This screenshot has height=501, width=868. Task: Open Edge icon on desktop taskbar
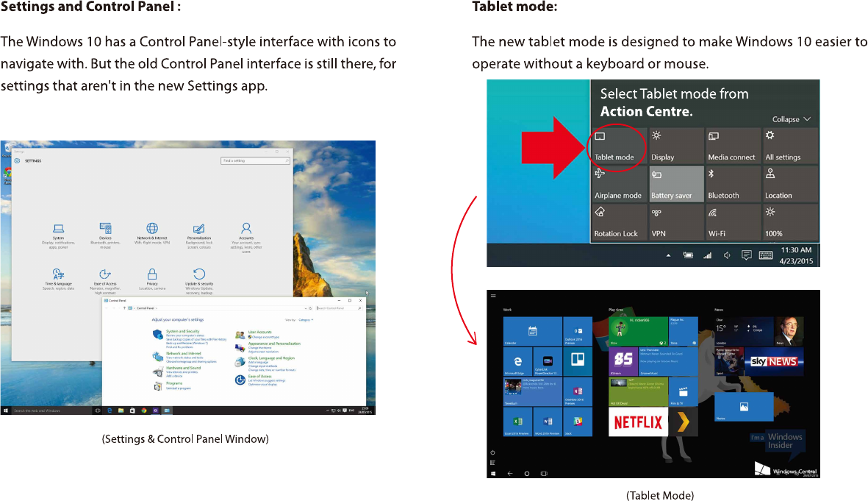[110, 411]
